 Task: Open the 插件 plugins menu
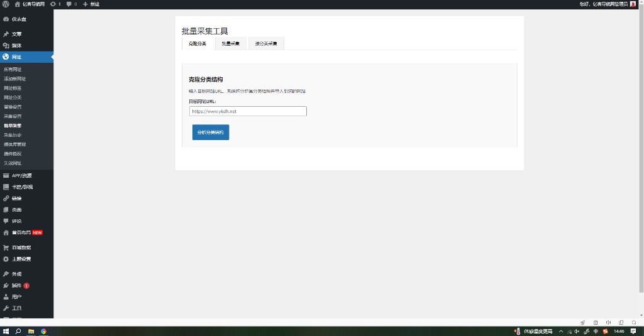tap(16, 285)
